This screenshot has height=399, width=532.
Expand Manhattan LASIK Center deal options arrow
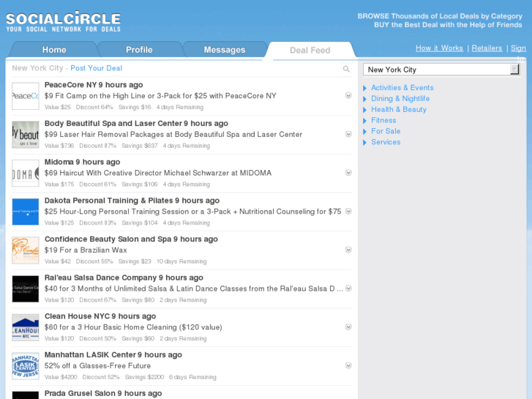[x=348, y=365]
